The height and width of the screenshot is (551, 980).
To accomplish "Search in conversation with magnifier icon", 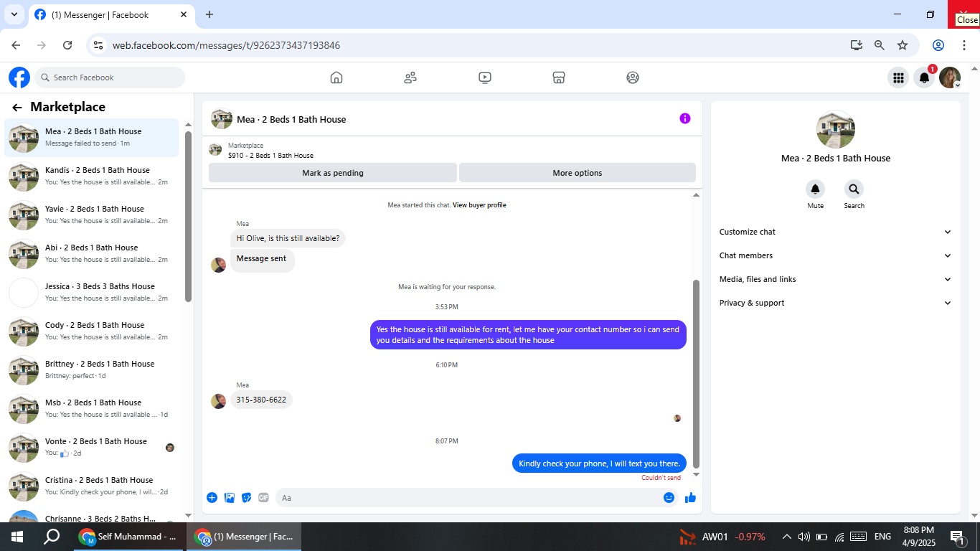I will (854, 189).
